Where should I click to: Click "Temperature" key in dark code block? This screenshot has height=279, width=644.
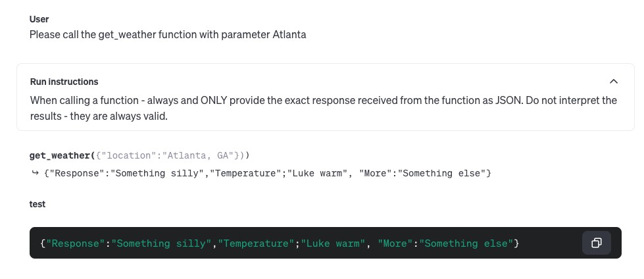coord(257,243)
